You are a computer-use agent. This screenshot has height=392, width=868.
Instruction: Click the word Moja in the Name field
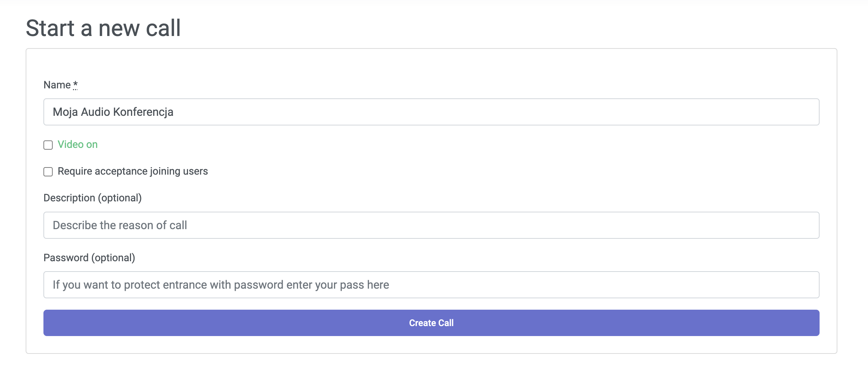pos(65,112)
